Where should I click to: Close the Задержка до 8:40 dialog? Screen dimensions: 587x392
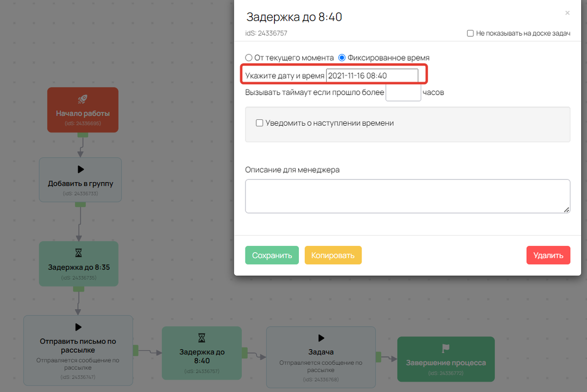click(x=567, y=13)
